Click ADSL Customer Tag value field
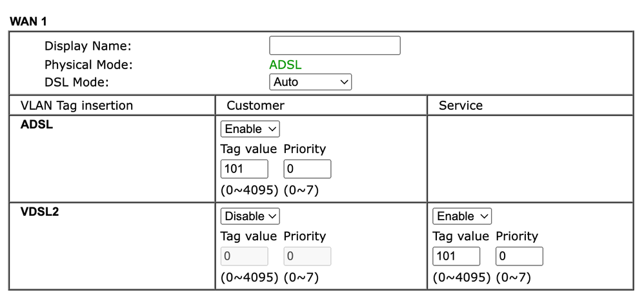This screenshot has height=299, width=644. click(x=244, y=169)
